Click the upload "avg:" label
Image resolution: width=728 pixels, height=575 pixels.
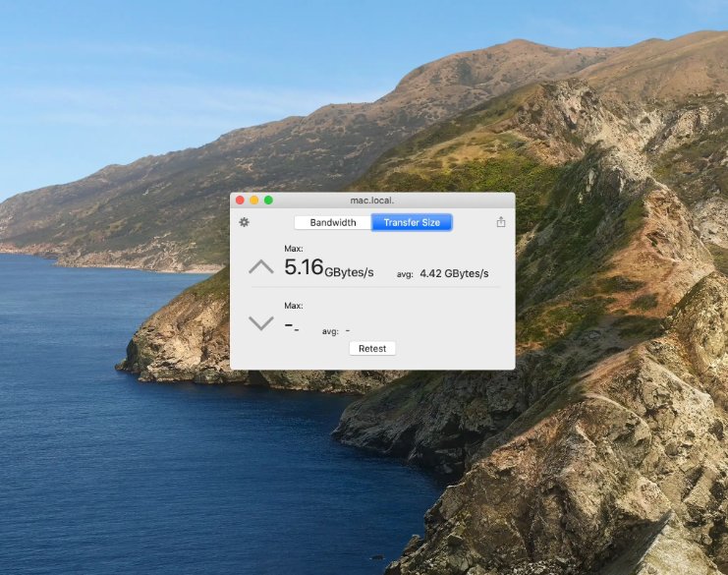pyautogui.click(x=405, y=274)
